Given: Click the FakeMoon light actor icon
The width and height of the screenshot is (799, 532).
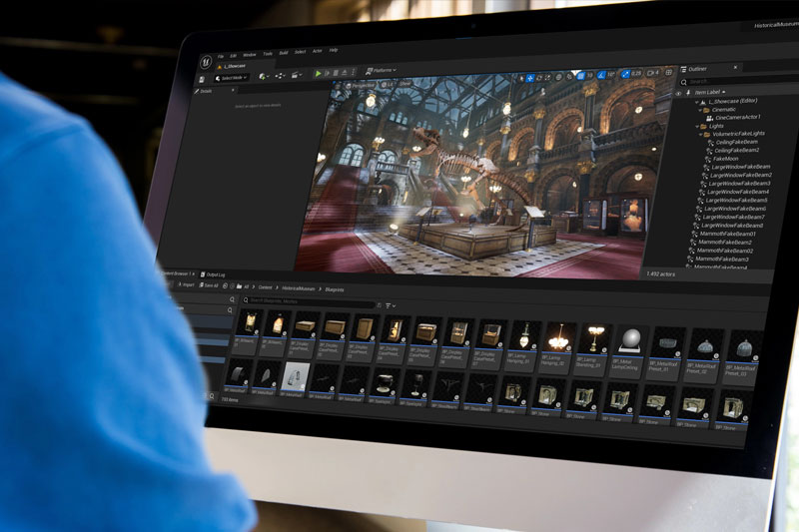Looking at the screenshot, I should point(705,159).
